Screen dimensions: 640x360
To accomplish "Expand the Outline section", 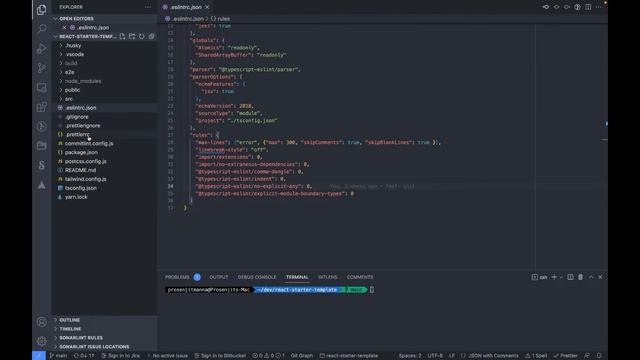I will pyautogui.click(x=69, y=320).
